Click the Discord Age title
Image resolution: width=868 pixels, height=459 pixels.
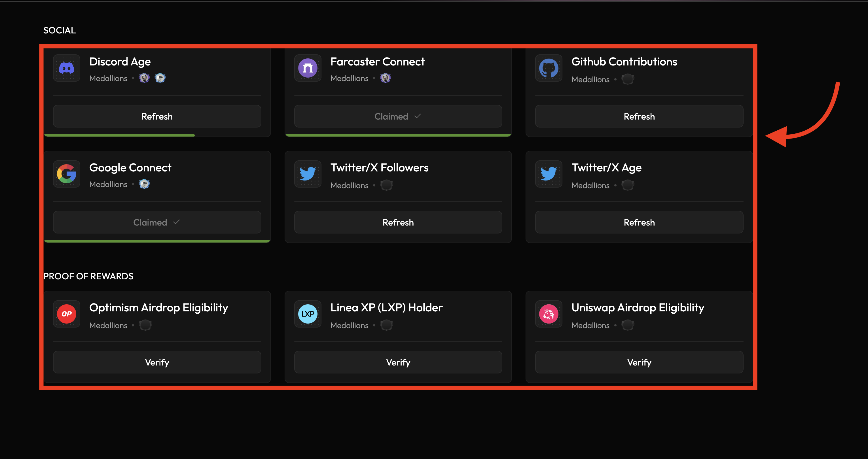pyautogui.click(x=120, y=62)
